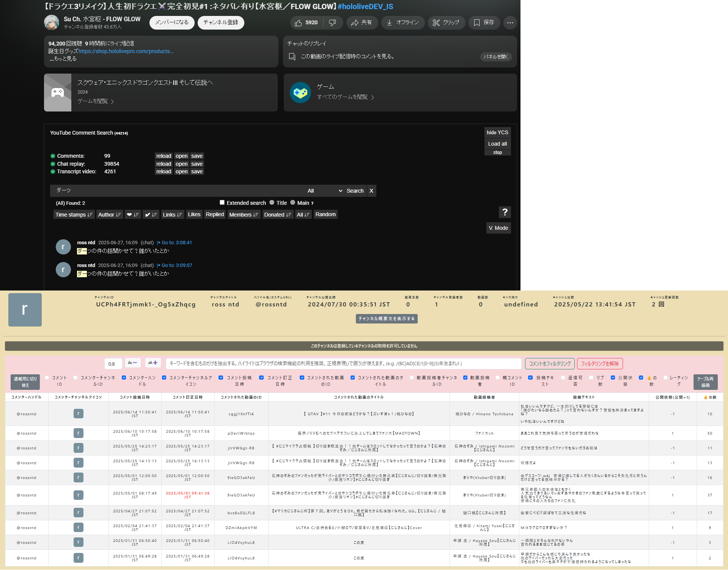Open the question mark help button
Image resolution: width=728 pixels, height=570 pixels.
point(505,212)
